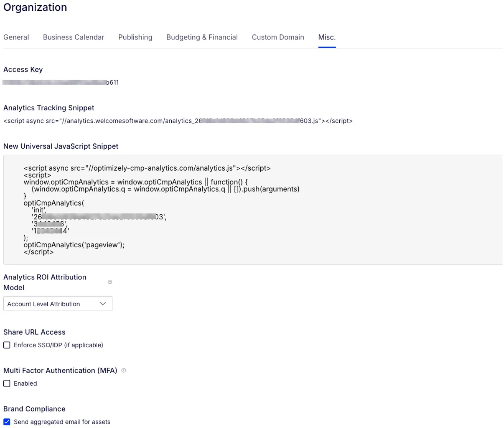504x428 pixels.
Task: Click the Organization page title
Action: [35, 7]
